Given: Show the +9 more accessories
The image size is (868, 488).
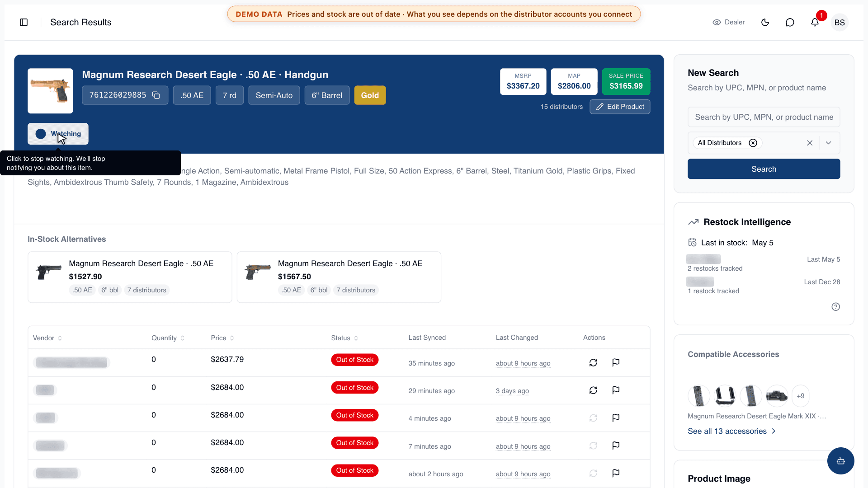Looking at the screenshot, I should pyautogui.click(x=800, y=396).
